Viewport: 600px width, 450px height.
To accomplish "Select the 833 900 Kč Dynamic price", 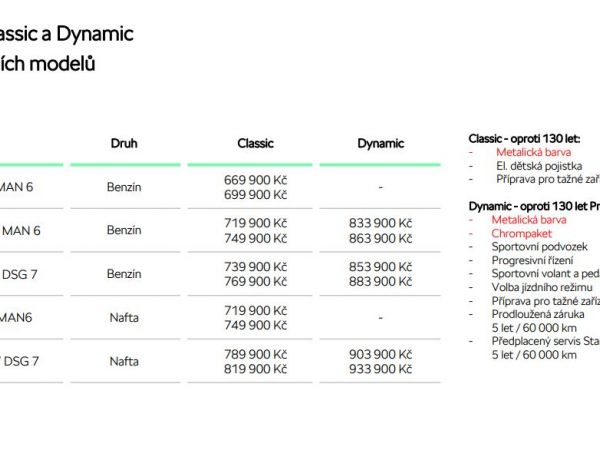I will (380, 224).
